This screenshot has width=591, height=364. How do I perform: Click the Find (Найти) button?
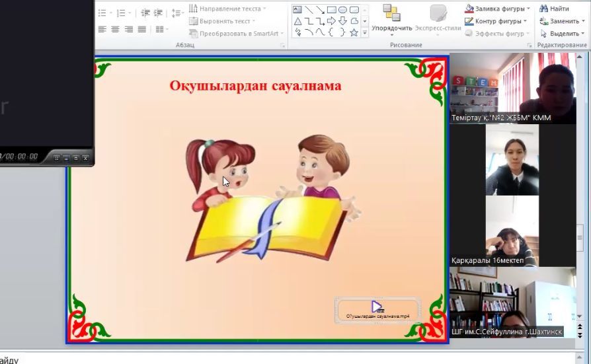click(554, 9)
